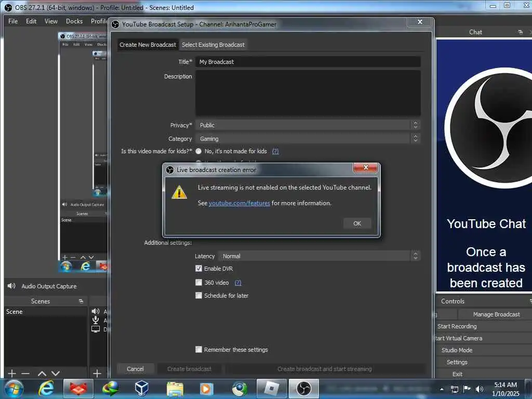
Task: Click speaker icon beside Audio Output Capture
Action: coord(11,286)
